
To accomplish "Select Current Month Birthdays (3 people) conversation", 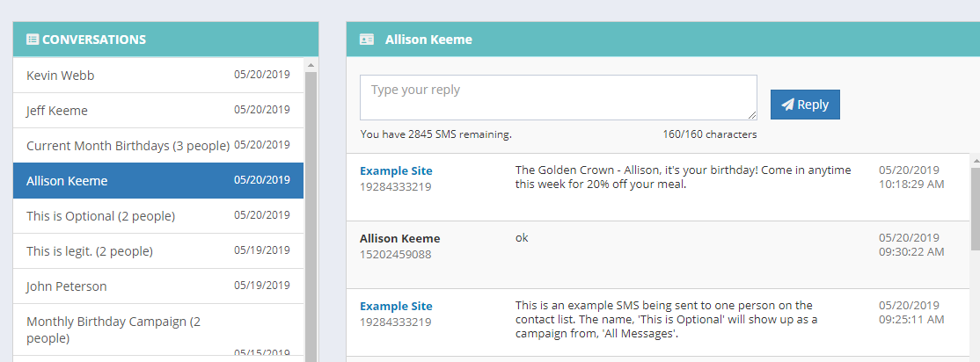I will click(158, 146).
